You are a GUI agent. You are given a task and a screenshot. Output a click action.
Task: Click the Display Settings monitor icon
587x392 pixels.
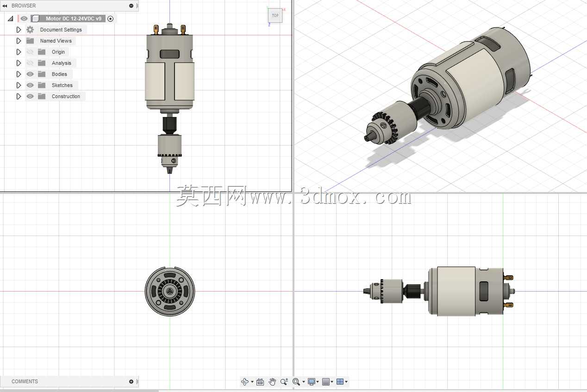tap(312, 382)
